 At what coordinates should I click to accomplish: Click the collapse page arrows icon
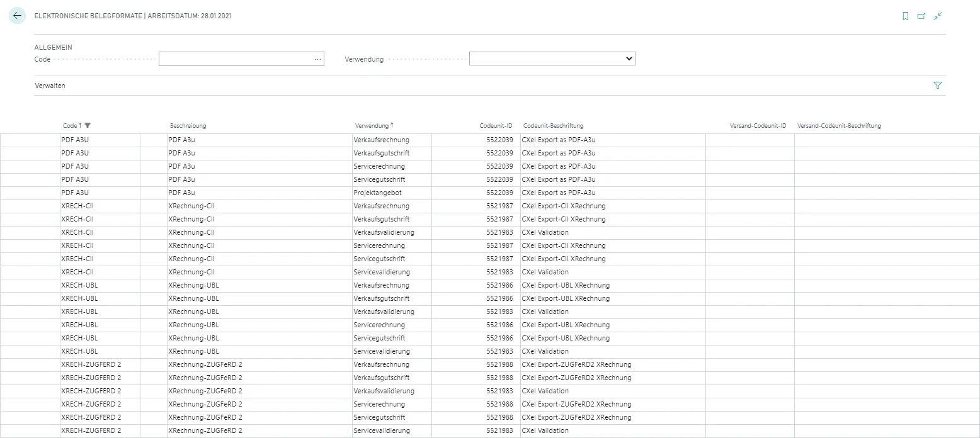(x=938, y=16)
